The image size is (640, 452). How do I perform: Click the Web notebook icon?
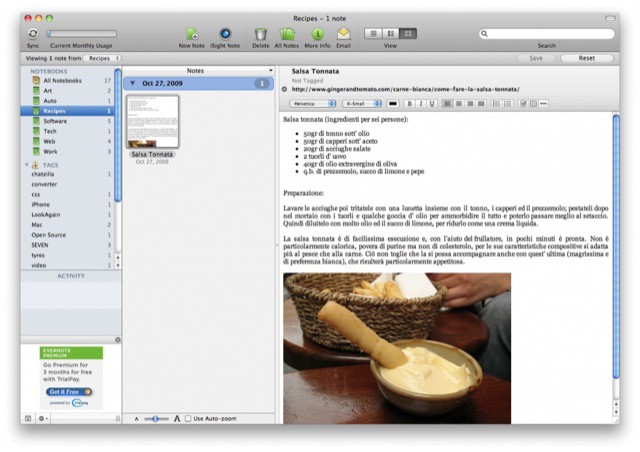[36, 142]
